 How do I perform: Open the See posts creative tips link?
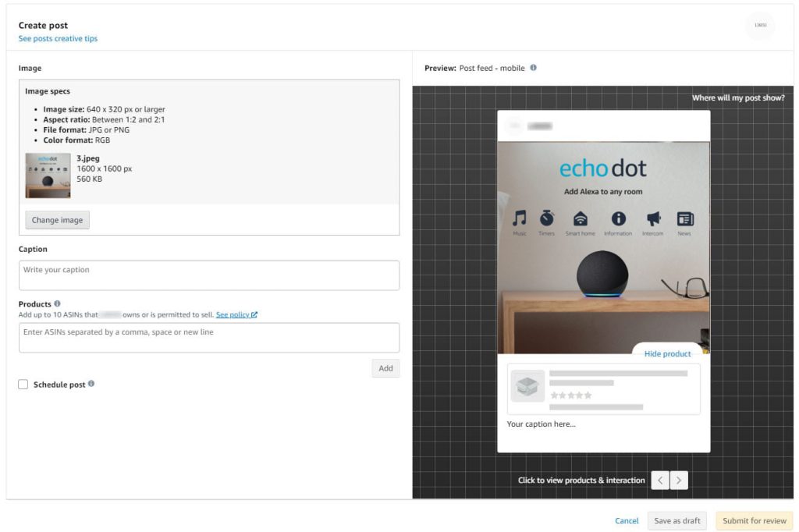coord(58,39)
